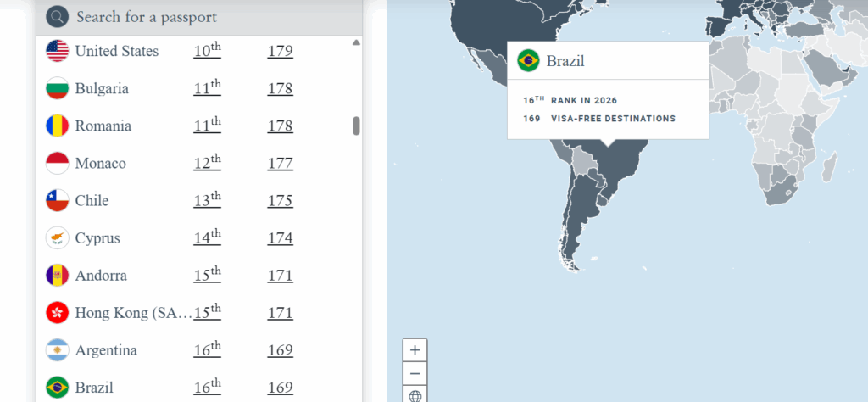The width and height of the screenshot is (868, 402).
Task: Select the Argentina flag icon
Action: pyautogui.click(x=58, y=350)
